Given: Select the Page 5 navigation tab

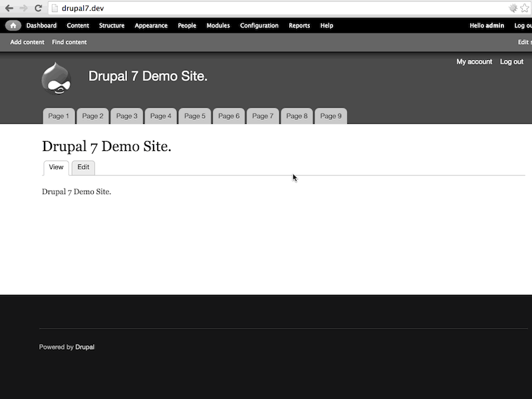Looking at the screenshot, I should click(194, 115).
